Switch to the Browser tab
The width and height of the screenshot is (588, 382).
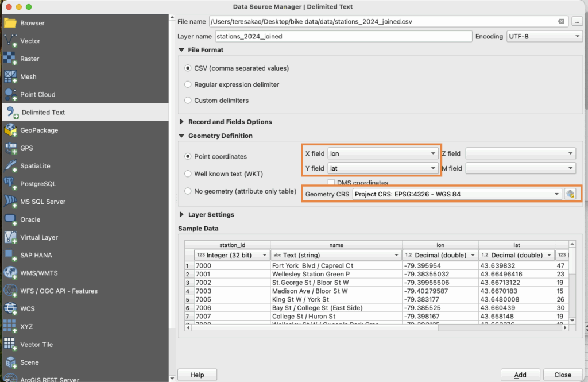(32, 23)
